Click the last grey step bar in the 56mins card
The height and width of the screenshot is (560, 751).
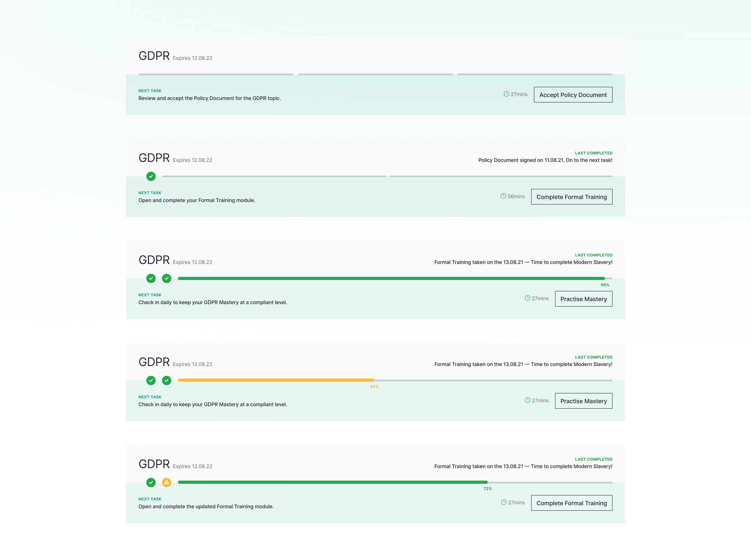500,176
